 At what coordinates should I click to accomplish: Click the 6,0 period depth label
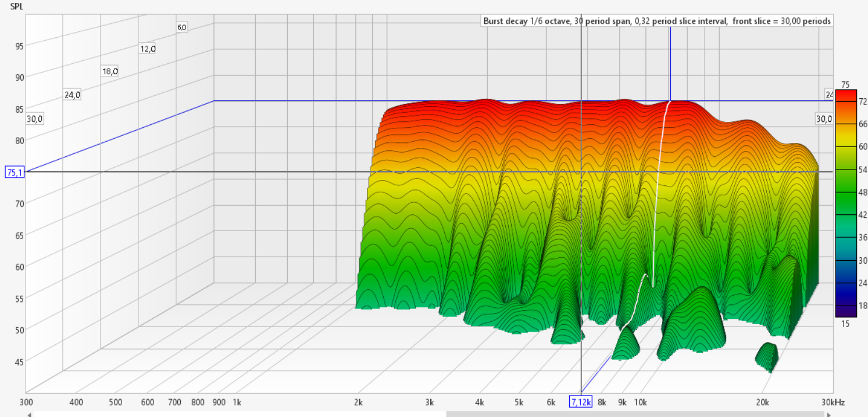182,27
